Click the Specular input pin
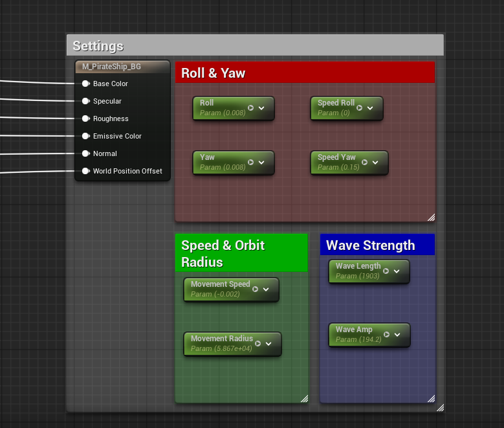The image size is (504, 428). pos(85,101)
